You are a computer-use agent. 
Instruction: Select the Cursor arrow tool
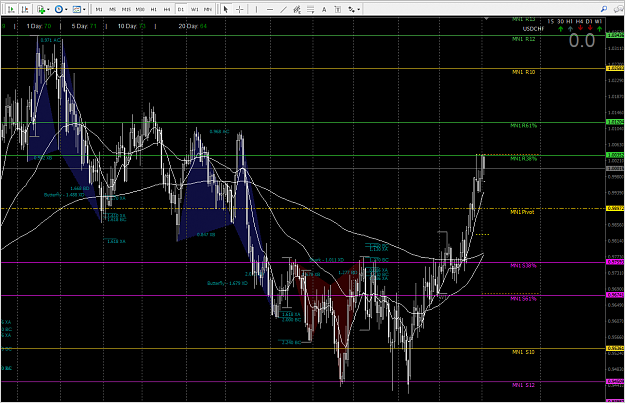click(x=226, y=9)
